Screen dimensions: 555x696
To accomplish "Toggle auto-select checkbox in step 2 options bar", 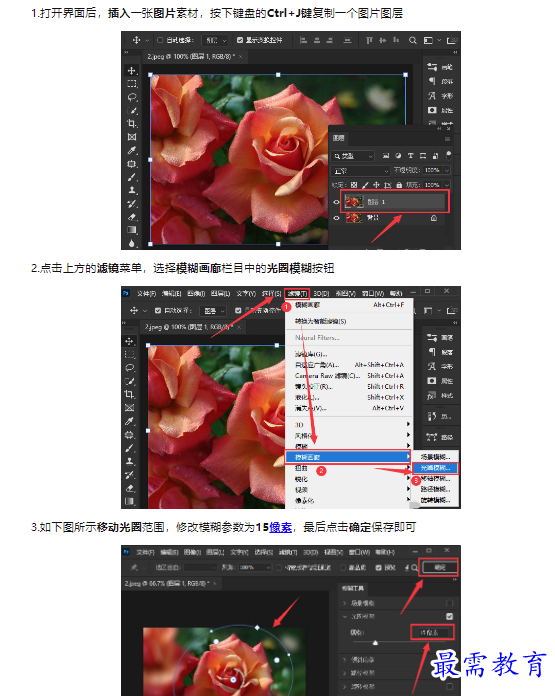I will [x=158, y=310].
